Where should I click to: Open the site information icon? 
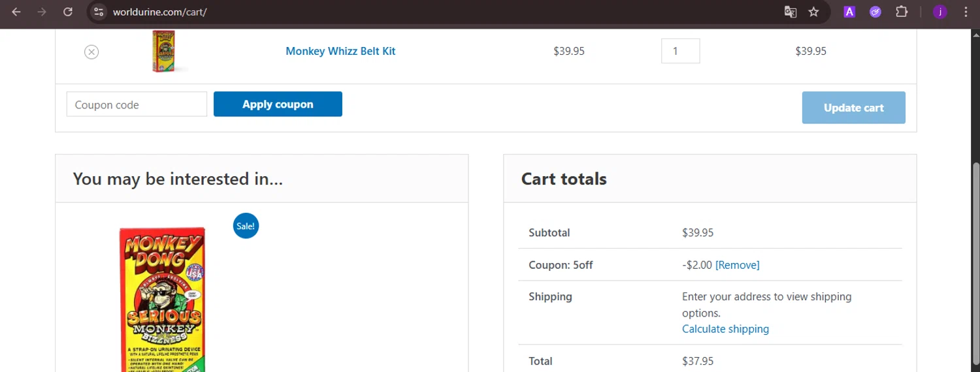tap(99, 12)
